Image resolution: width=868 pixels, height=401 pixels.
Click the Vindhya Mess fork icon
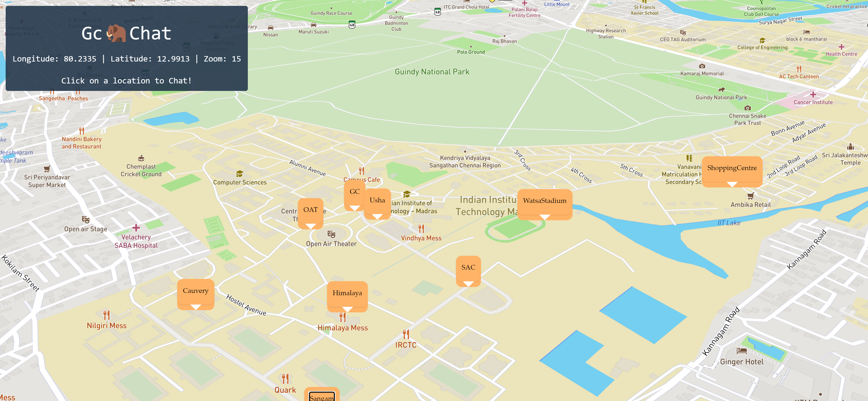click(x=421, y=229)
